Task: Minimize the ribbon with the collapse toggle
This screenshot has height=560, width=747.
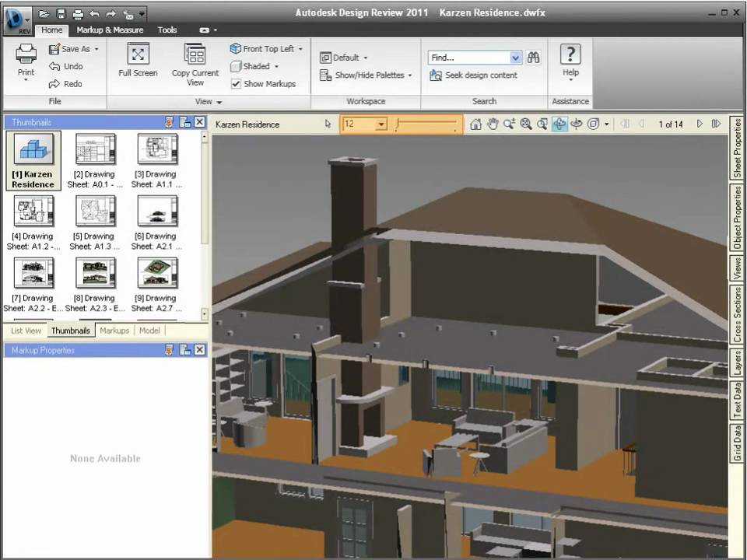Action: coord(205,30)
